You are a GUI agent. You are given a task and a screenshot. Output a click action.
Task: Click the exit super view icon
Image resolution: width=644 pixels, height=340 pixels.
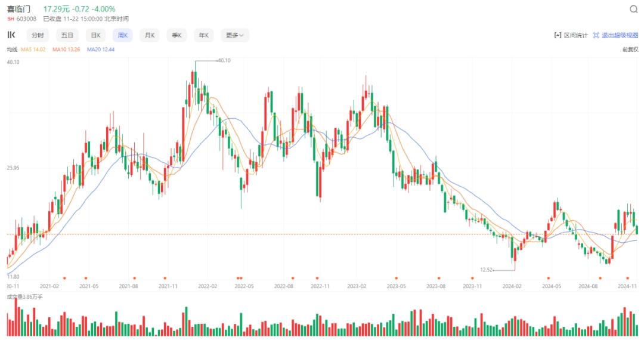point(596,35)
